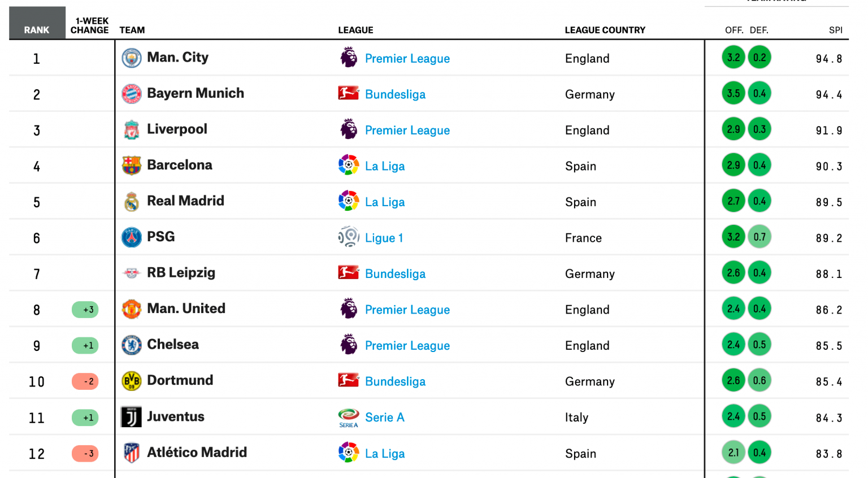The height and width of the screenshot is (478, 868).
Task: Open the Ligue 1 league link
Action: (384, 238)
